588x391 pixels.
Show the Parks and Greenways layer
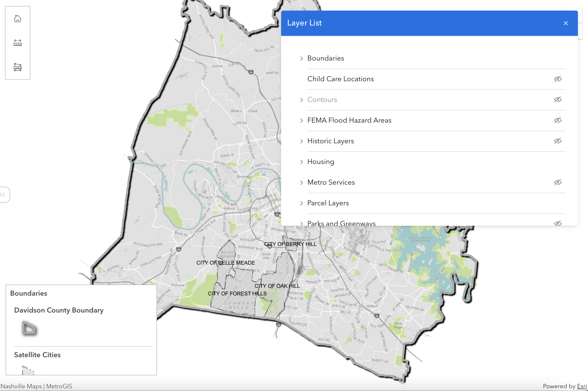point(558,224)
